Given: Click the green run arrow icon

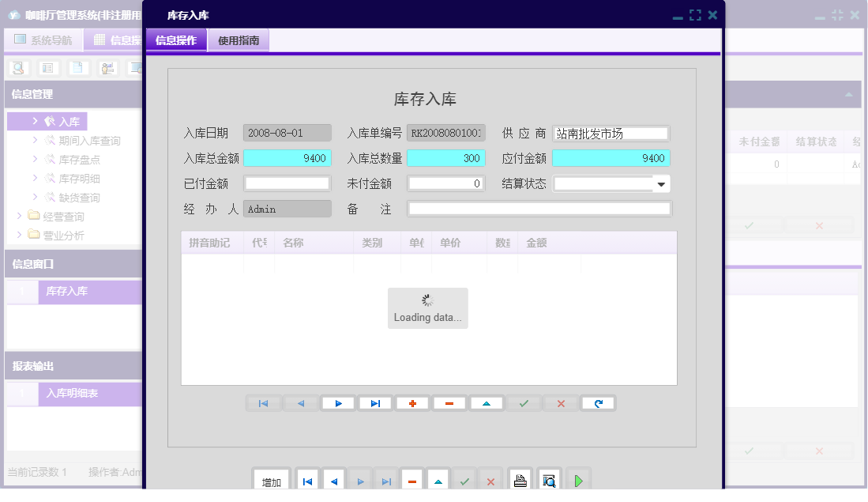Looking at the screenshot, I should [577, 479].
